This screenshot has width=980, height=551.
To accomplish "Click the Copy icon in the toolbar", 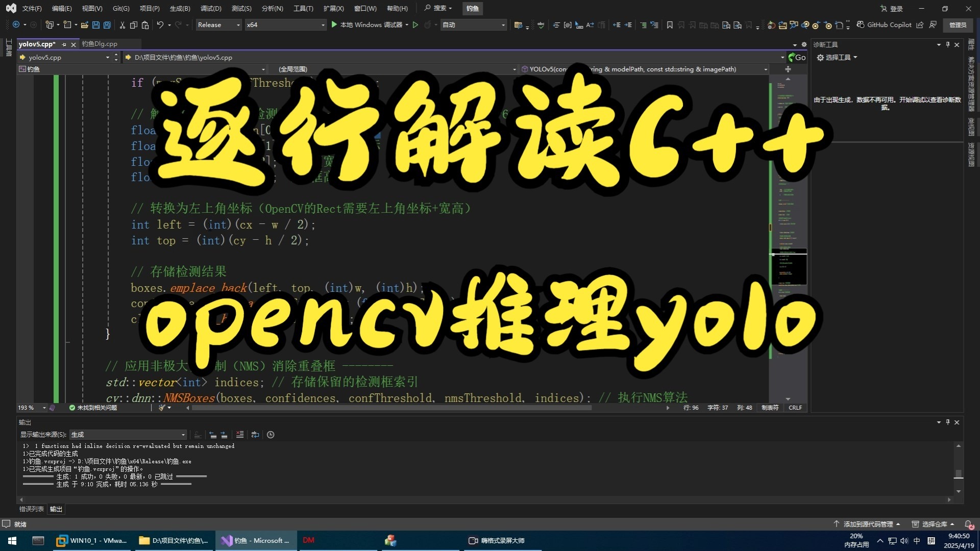I will (134, 24).
